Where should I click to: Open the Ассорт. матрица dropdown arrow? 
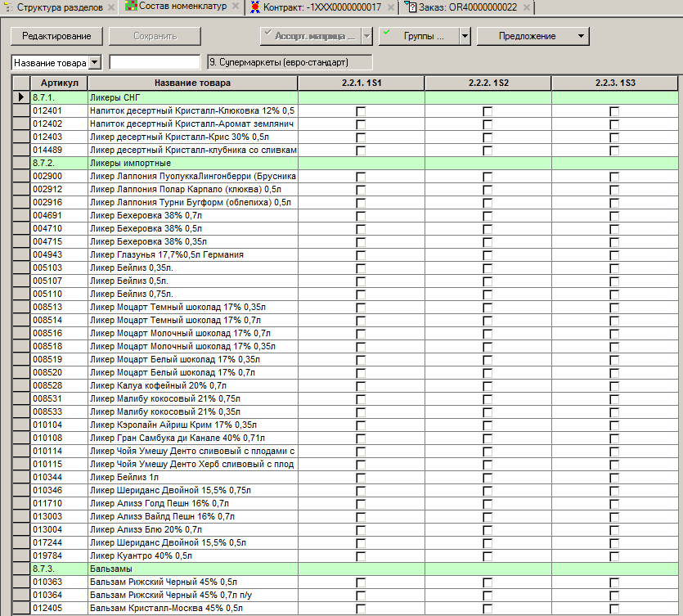click(x=367, y=36)
